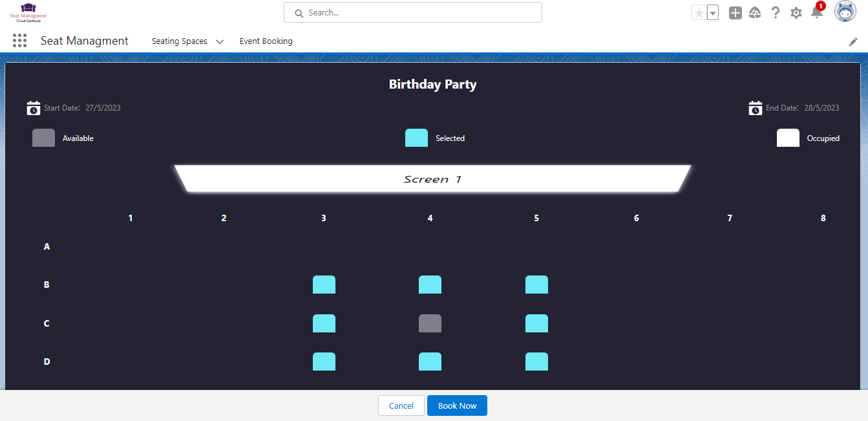Go to the Seating Spaces tab
Screen dimensions: 868x421
179,41
